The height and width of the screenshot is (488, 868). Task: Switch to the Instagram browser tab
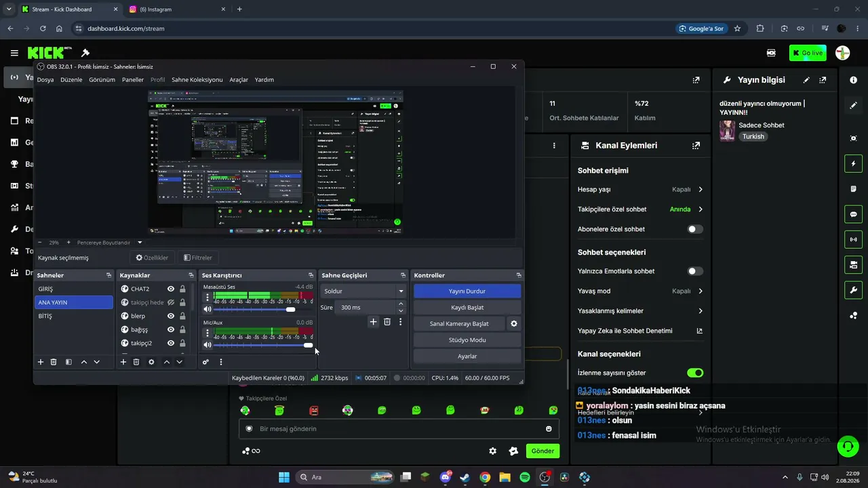point(176,9)
